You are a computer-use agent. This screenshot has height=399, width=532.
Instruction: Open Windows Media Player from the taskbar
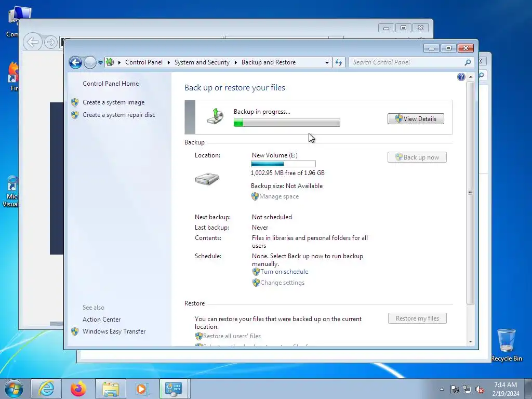[x=142, y=389]
